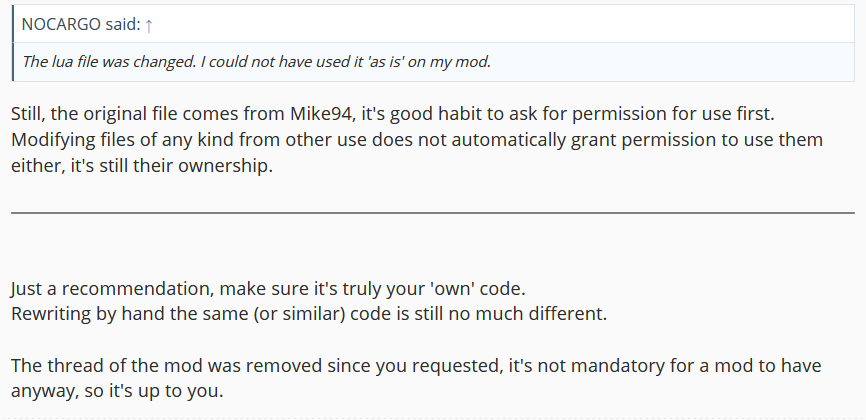Click the text 'anyway, so it's up to you.'
The height and width of the screenshot is (420, 866).
tap(117, 391)
